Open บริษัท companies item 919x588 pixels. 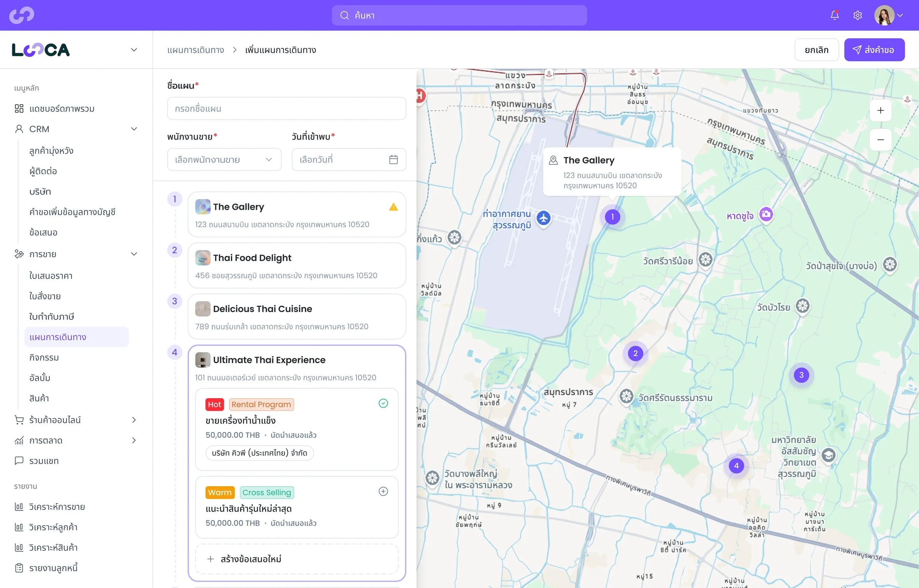[x=40, y=191]
